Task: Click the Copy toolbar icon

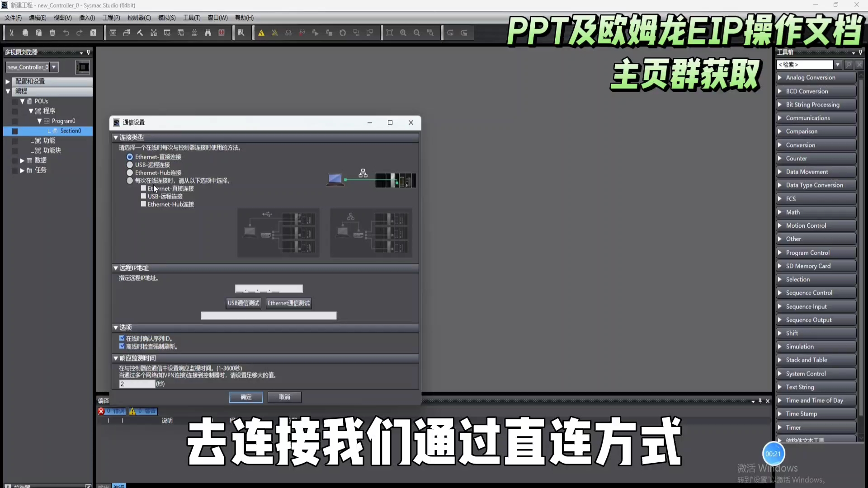Action: 25,33
